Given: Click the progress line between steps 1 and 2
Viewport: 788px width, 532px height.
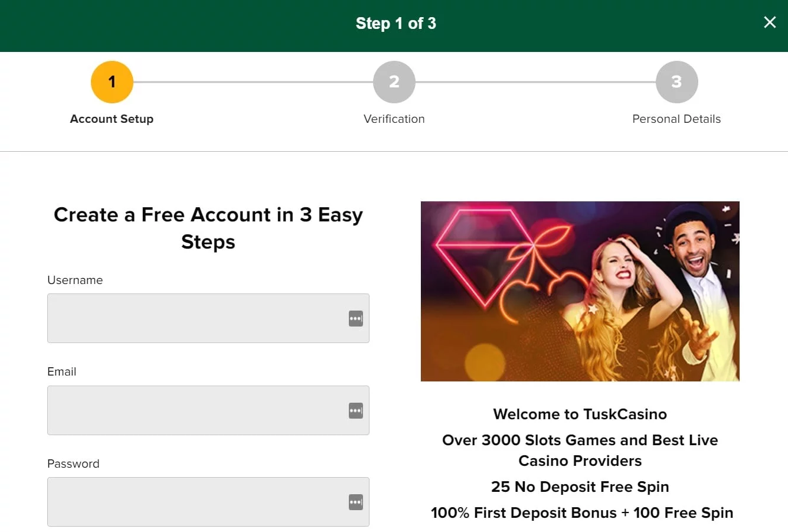Looking at the screenshot, I should click(x=253, y=82).
